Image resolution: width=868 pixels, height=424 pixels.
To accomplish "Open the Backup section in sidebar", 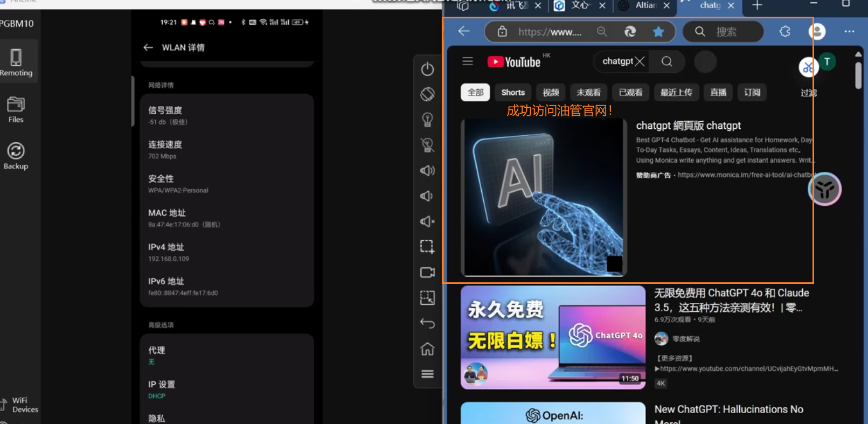I will pyautogui.click(x=16, y=156).
